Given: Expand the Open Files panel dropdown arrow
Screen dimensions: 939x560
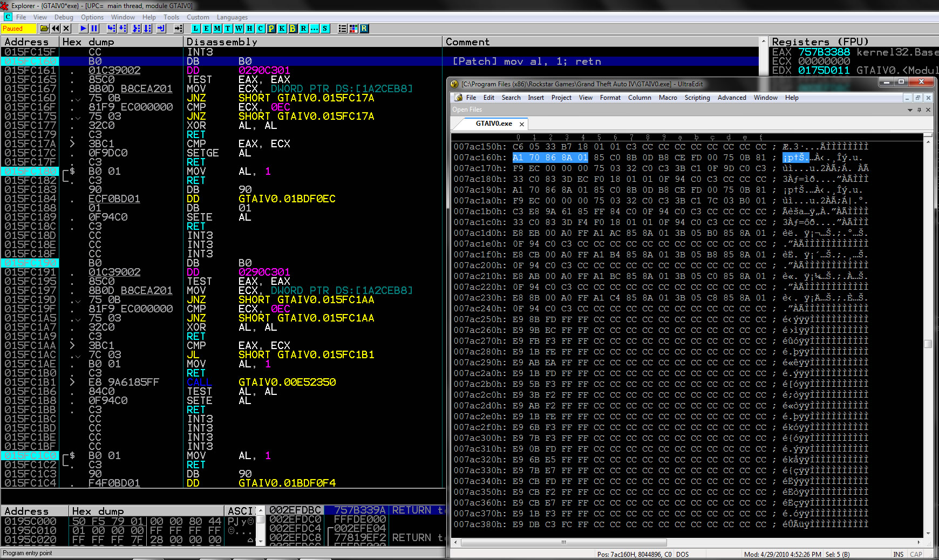Looking at the screenshot, I should [x=910, y=110].
